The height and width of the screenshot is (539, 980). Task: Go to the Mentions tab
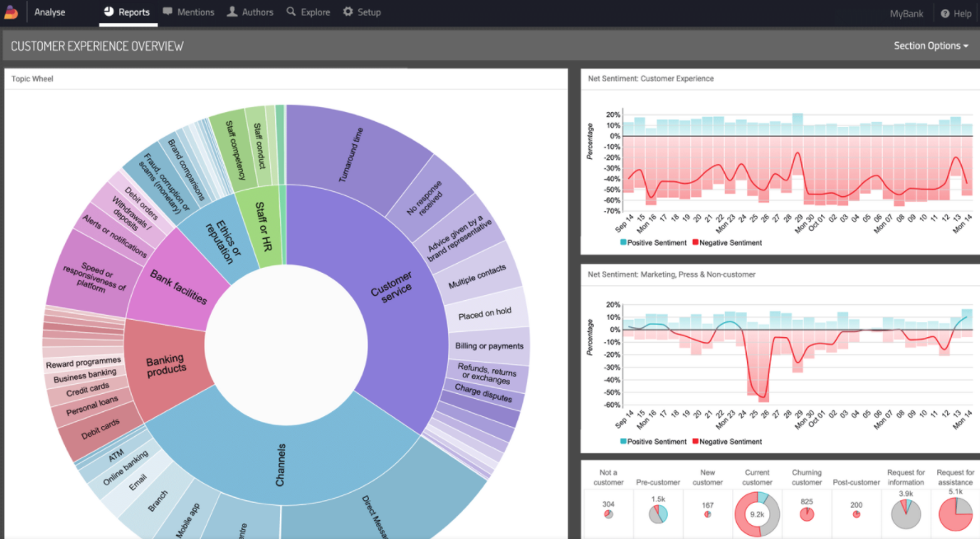(x=188, y=12)
